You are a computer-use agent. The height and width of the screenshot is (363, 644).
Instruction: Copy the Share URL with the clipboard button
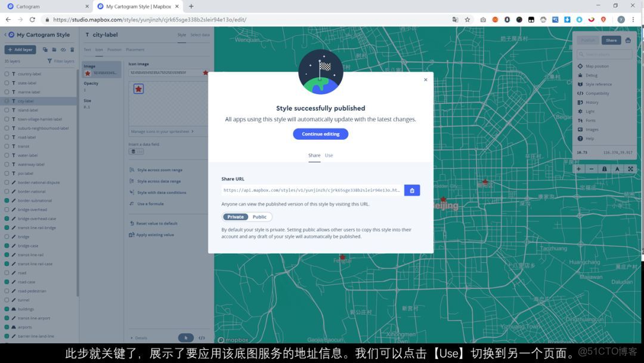coord(411,190)
